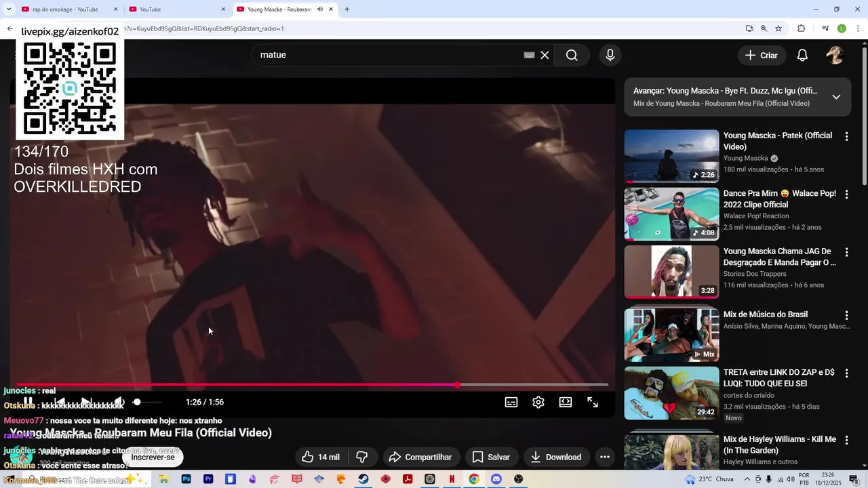Open Young Mascka - Patek video title
Screen dimensions: 868x488
coord(778,141)
